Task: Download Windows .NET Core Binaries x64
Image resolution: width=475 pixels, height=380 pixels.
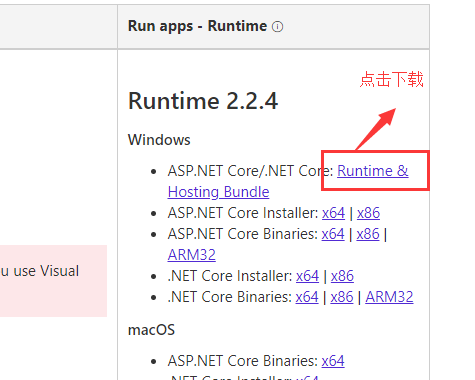Action: pos(307,297)
